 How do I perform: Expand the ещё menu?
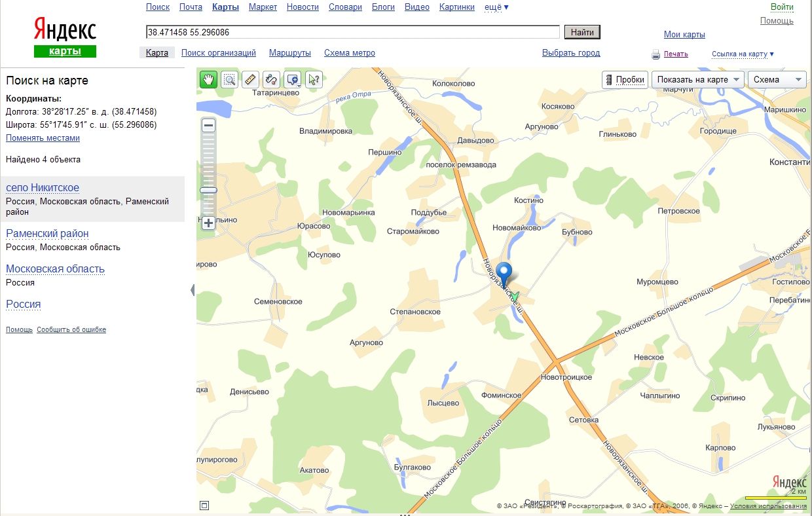pyautogui.click(x=496, y=7)
